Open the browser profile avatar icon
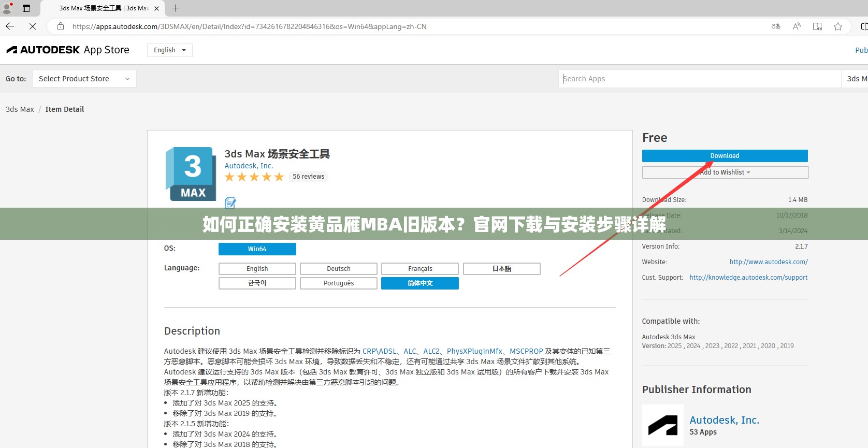The width and height of the screenshot is (868, 448). (x=7, y=8)
